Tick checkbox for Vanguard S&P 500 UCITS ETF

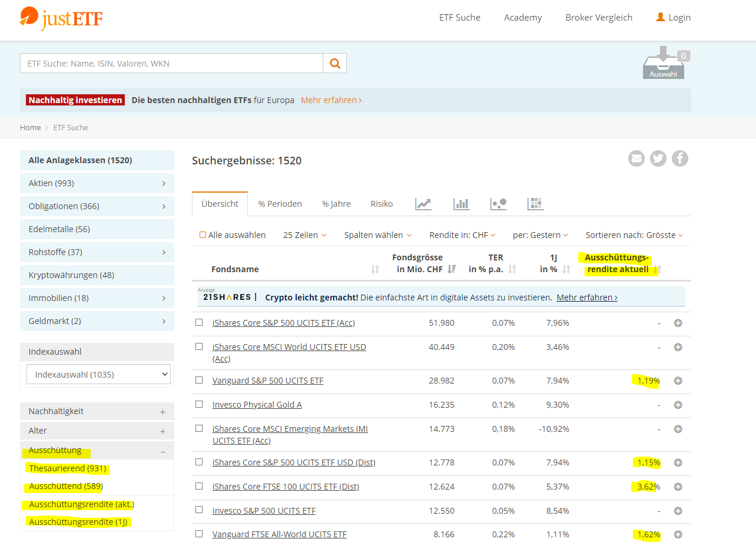click(199, 380)
